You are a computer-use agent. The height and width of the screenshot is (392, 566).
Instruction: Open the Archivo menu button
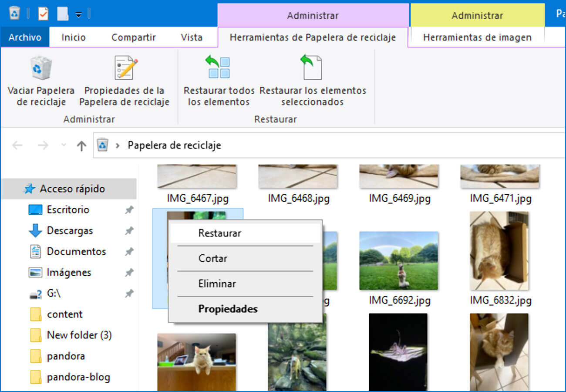(x=25, y=37)
